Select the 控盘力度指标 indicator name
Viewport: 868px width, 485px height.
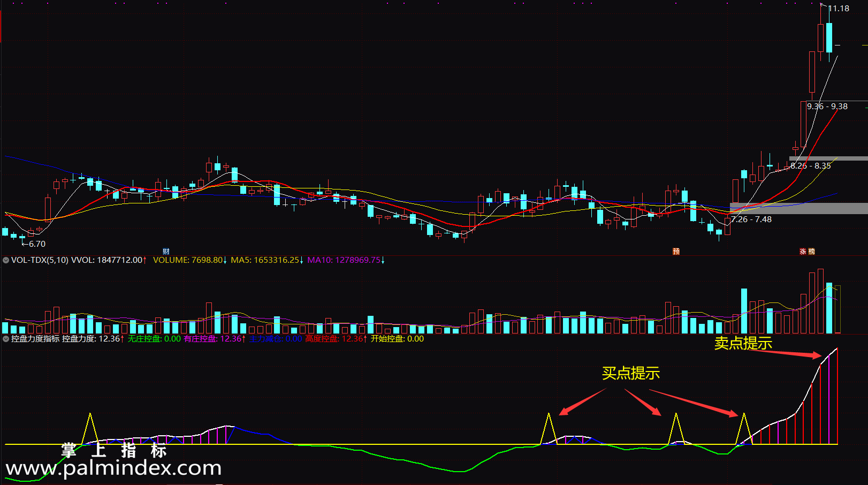35,339
